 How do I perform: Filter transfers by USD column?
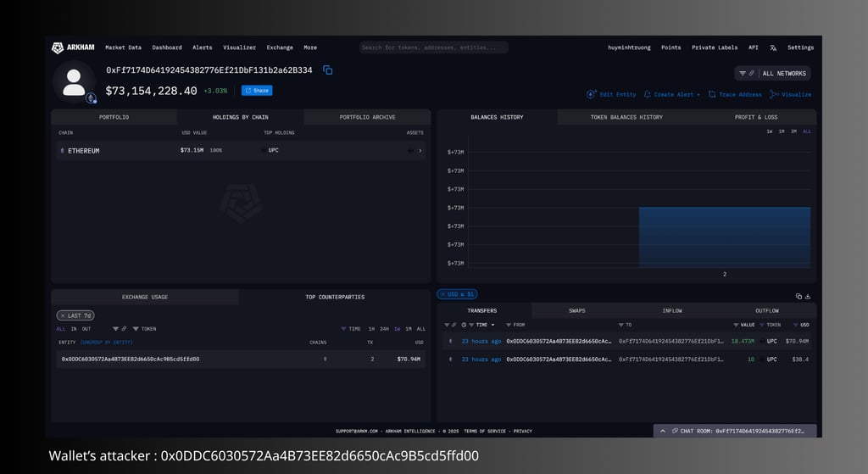coord(795,325)
